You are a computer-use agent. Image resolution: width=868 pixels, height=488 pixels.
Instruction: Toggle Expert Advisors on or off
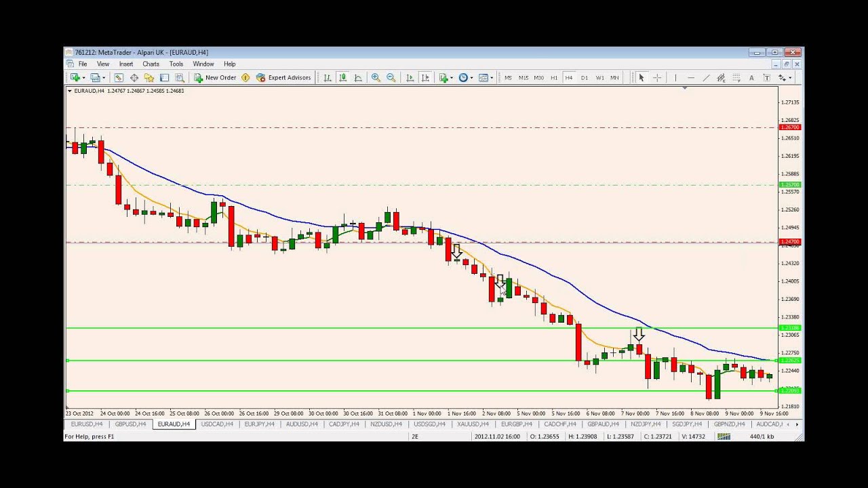click(283, 78)
